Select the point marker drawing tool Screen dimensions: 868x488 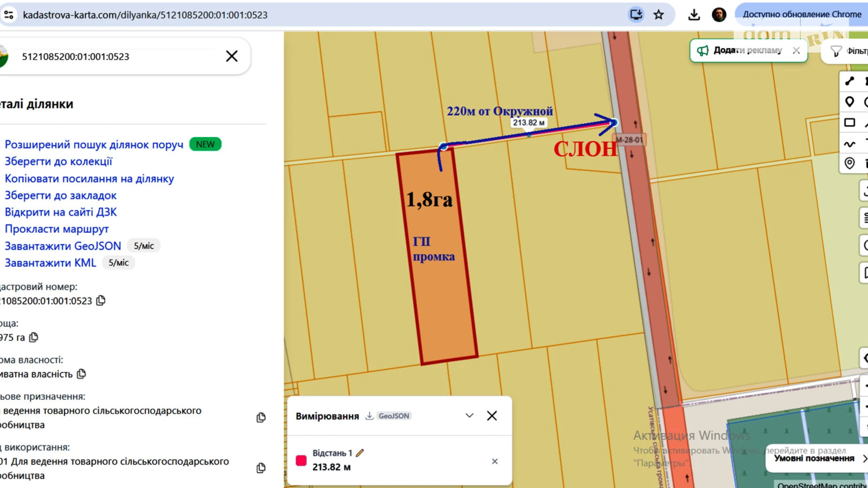coord(849,102)
